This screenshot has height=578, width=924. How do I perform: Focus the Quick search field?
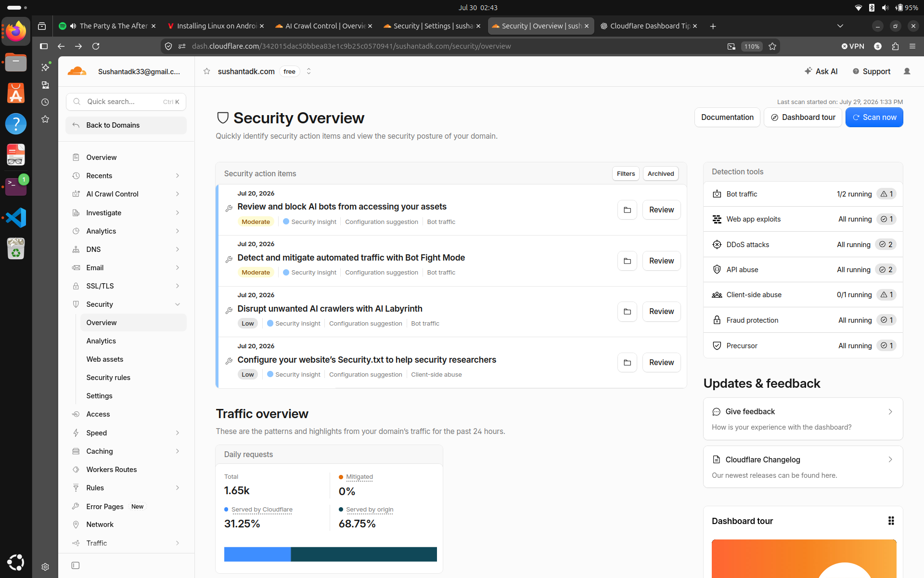(126, 102)
